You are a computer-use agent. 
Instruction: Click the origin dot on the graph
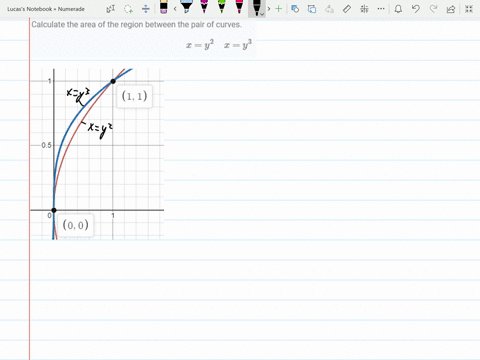click(x=54, y=210)
